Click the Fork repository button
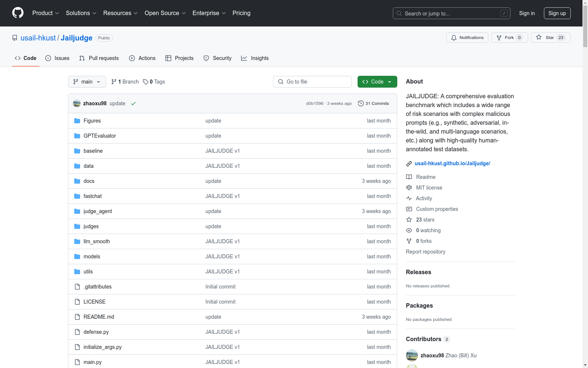This screenshot has width=588, height=368. click(509, 38)
